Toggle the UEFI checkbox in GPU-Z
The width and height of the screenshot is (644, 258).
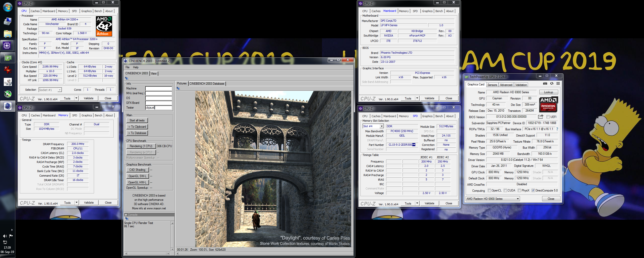tap(548, 117)
